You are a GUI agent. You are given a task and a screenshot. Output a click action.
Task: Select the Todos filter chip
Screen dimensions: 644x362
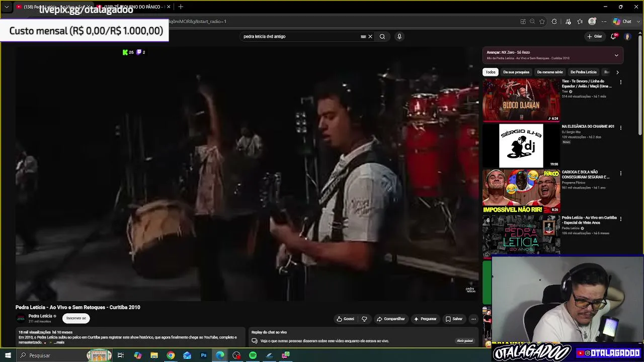491,72
